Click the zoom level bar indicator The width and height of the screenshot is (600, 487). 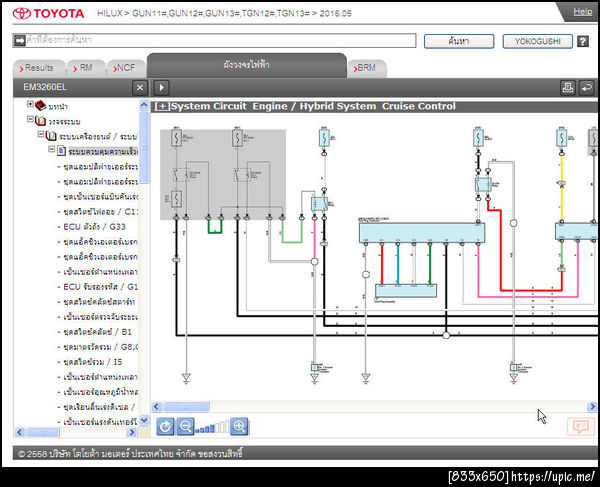(x=212, y=427)
